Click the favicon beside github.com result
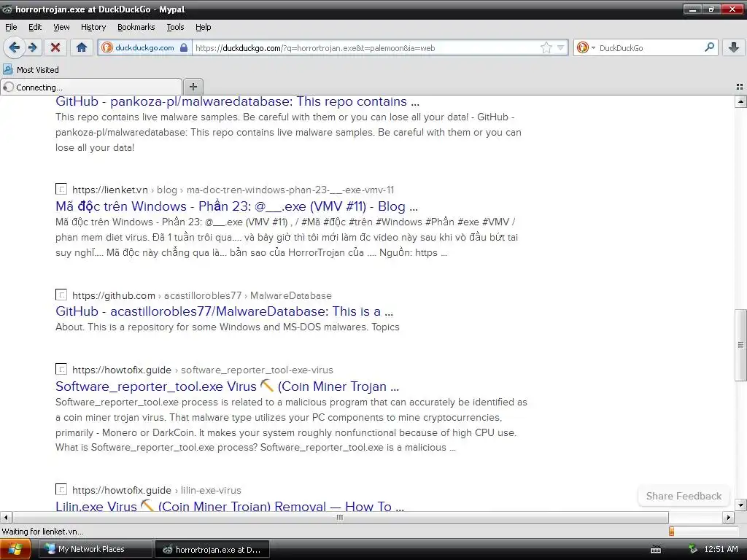The image size is (747, 560). (x=61, y=295)
